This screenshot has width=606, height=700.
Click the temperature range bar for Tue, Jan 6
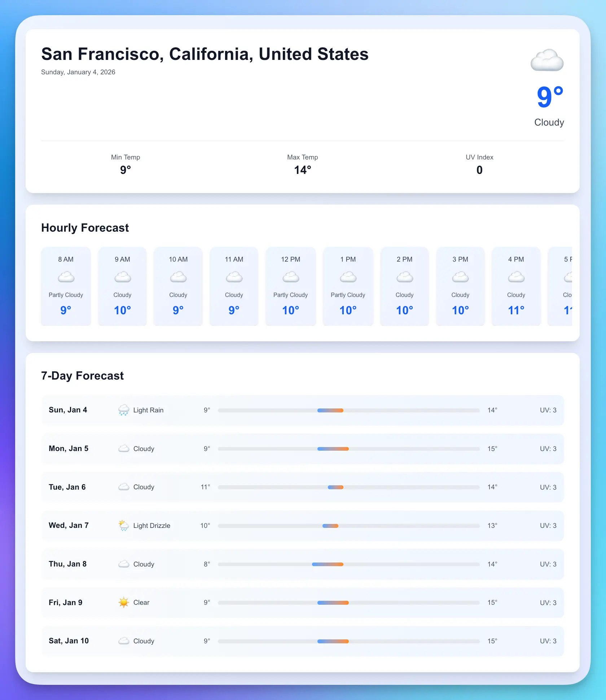coord(348,487)
